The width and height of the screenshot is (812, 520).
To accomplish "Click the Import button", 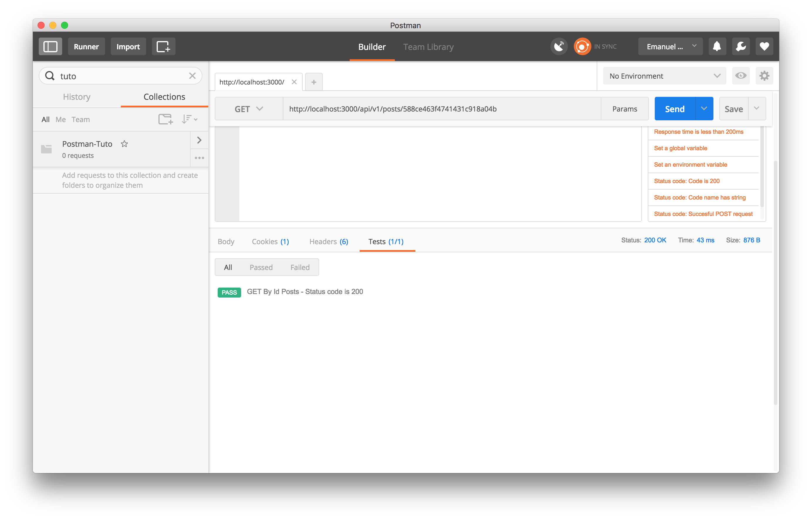I will click(x=128, y=46).
